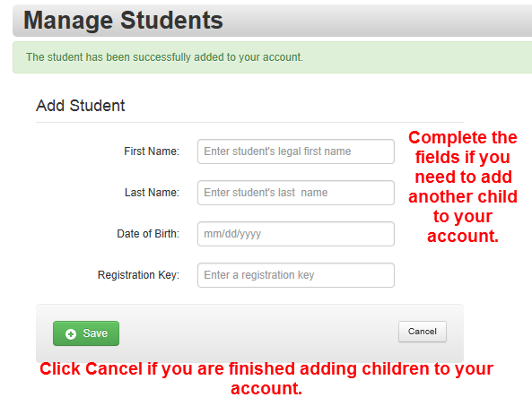This screenshot has width=532, height=406.
Task: Click the red 'Complete the fields' instruction note
Action: tap(463, 186)
